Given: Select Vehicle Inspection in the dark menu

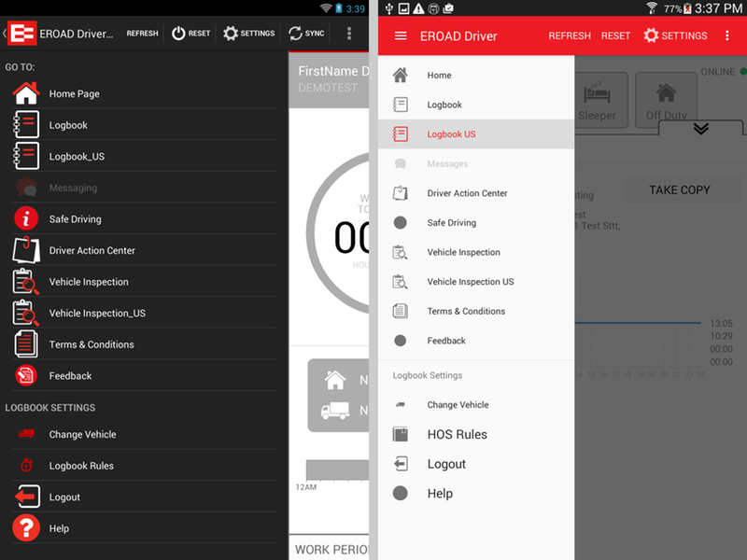Looking at the screenshot, I should [145, 282].
